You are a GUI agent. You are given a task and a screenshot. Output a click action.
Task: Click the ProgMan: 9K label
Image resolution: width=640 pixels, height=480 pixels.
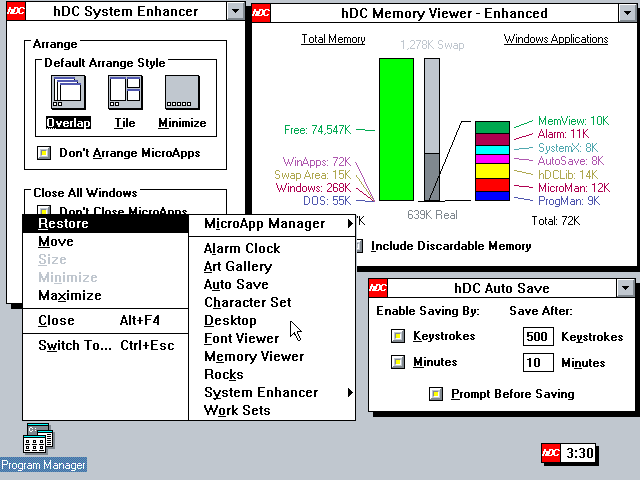[569, 201]
